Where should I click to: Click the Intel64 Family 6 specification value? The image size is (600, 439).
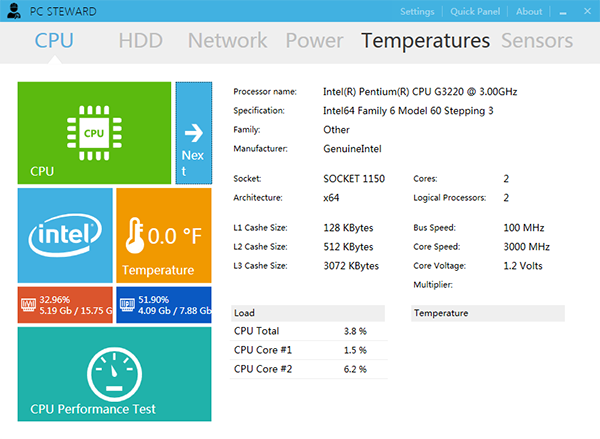point(408,111)
